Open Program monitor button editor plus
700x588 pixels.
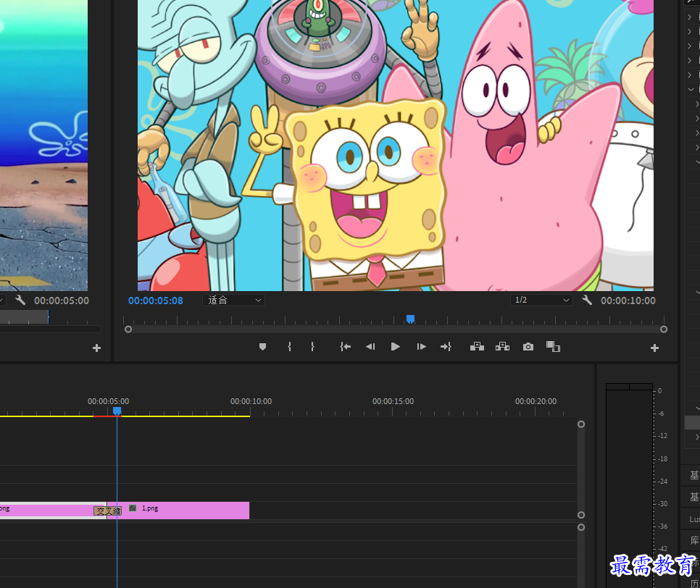click(x=654, y=348)
